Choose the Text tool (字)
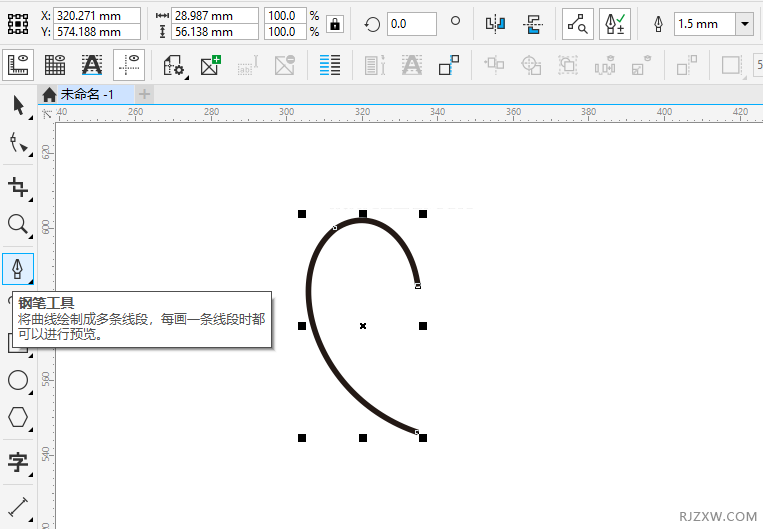 coord(18,461)
